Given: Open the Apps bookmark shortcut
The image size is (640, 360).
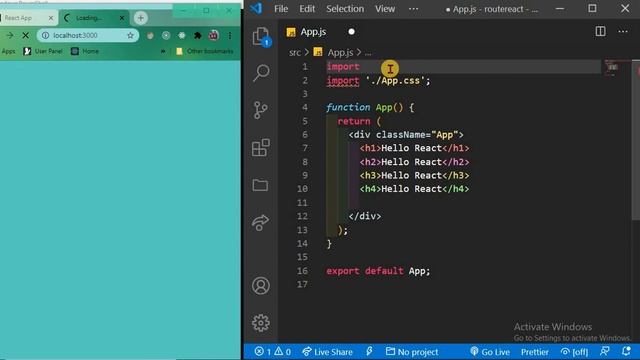Looking at the screenshot, I should (8, 51).
